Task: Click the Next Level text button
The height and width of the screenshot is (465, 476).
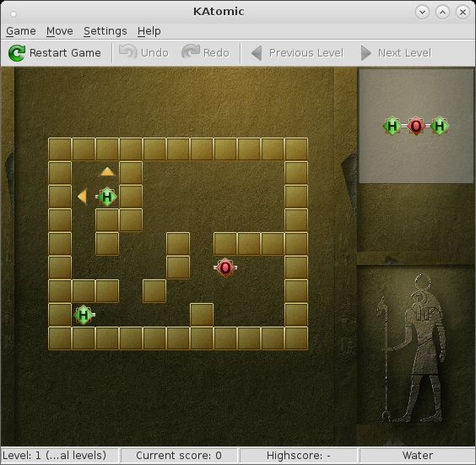Action: point(404,53)
